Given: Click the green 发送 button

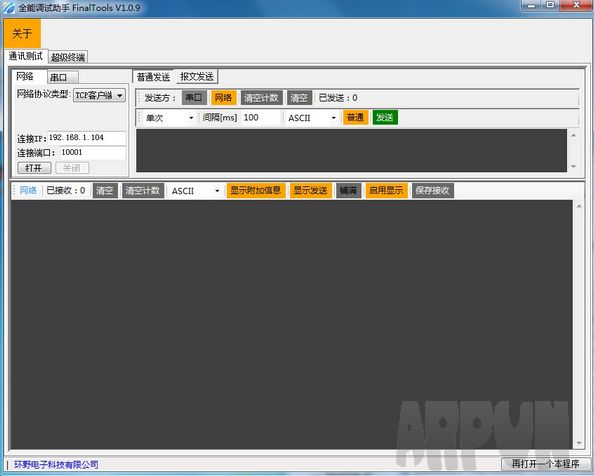Looking at the screenshot, I should tap(385, 117).
